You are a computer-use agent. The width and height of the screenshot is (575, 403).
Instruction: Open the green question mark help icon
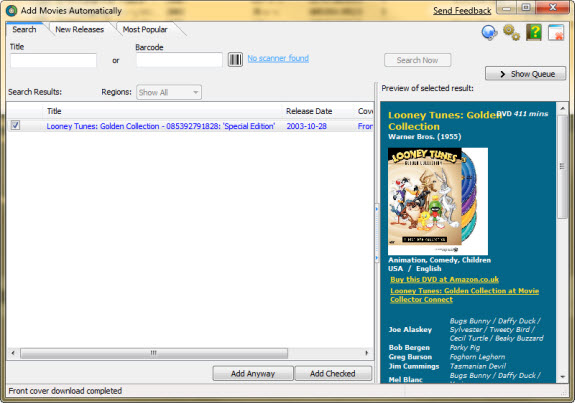coord(534,32)
